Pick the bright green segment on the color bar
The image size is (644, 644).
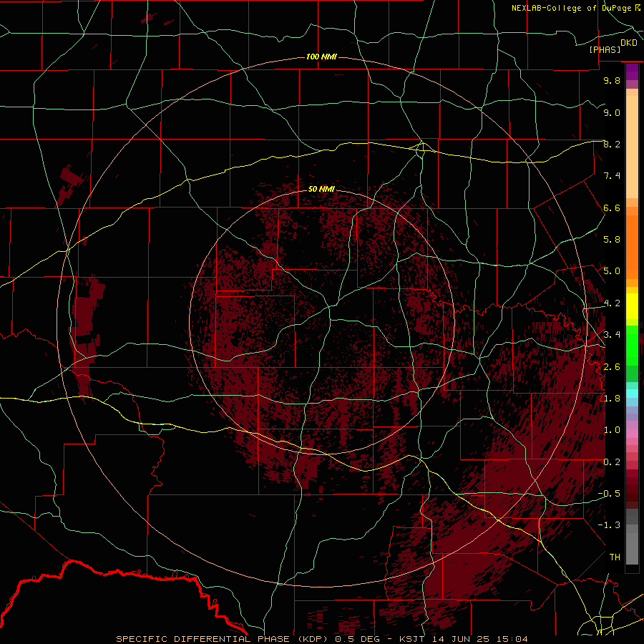(632, 345)
